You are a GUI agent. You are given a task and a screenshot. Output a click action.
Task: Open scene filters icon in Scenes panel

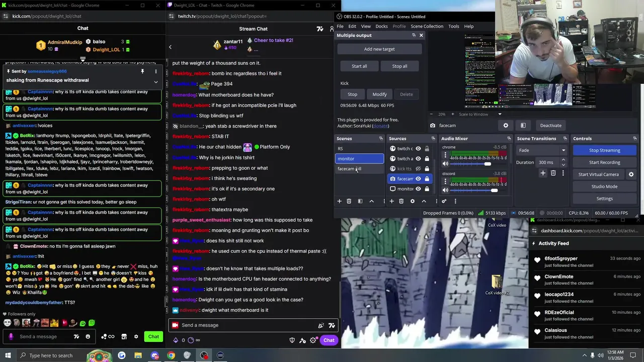(360, 201)
